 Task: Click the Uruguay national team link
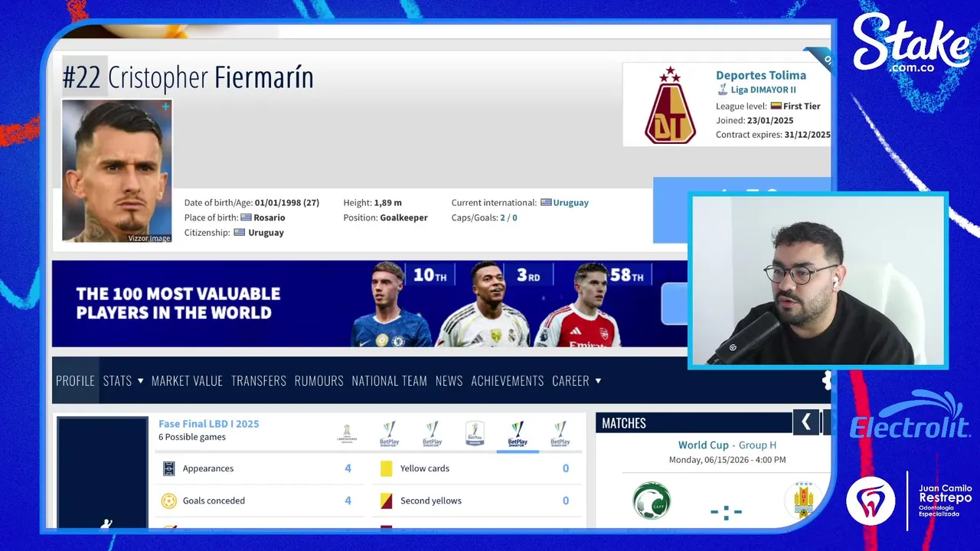click(571, 203)
